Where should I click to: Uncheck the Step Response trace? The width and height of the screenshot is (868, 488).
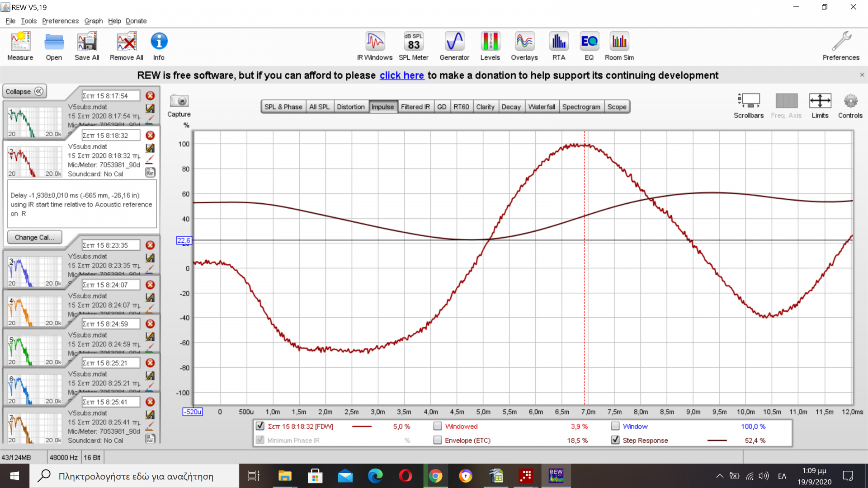[x=615, y=440]
